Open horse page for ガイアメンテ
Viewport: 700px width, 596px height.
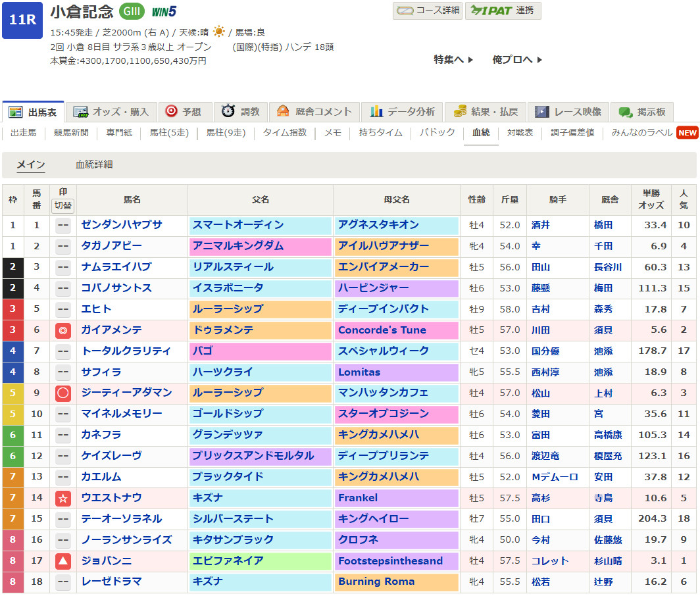click(111, 330)
